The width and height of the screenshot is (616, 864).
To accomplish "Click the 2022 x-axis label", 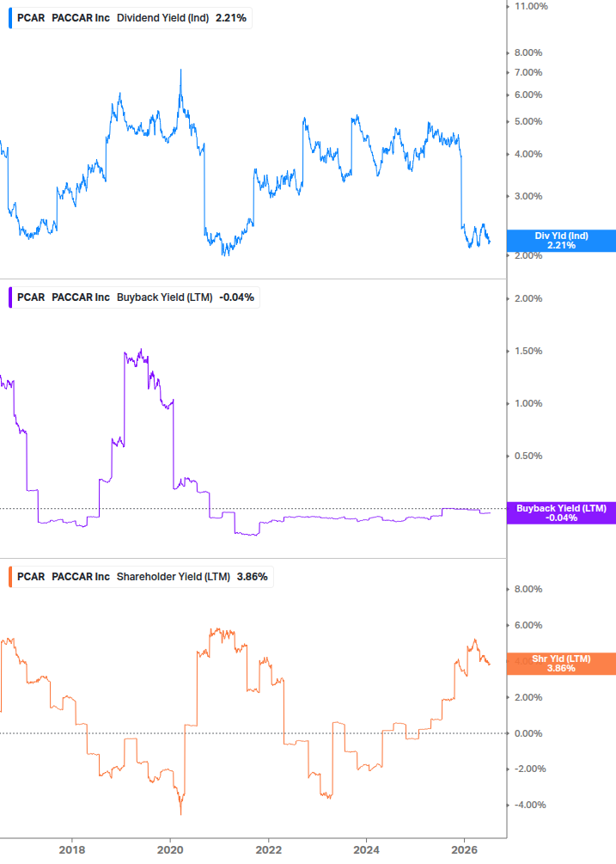I will [269, 849].
